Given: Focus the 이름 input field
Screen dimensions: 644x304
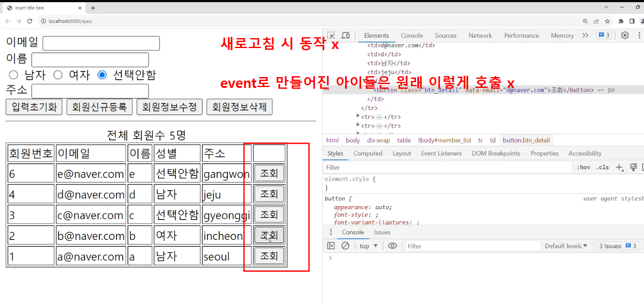Looking at the screenshot, I should coord(90,60).
